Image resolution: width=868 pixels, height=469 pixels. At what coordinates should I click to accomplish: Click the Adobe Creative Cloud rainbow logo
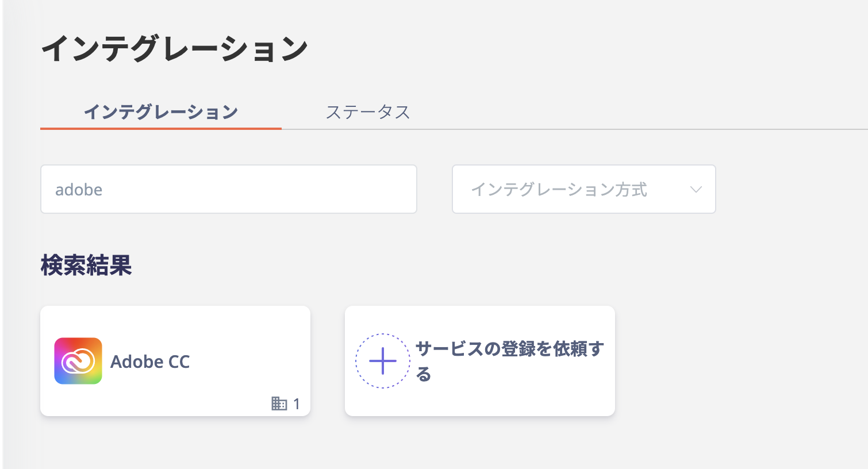[78, 361]
